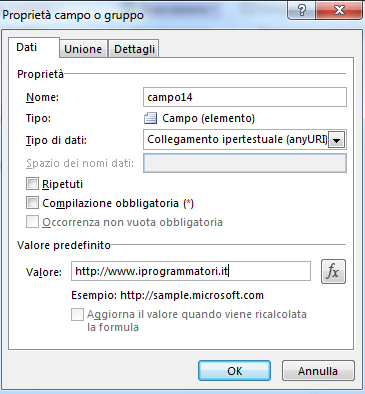Switch to the Unione tab
The image size is (365, 394).
click(x=83, y=49)
